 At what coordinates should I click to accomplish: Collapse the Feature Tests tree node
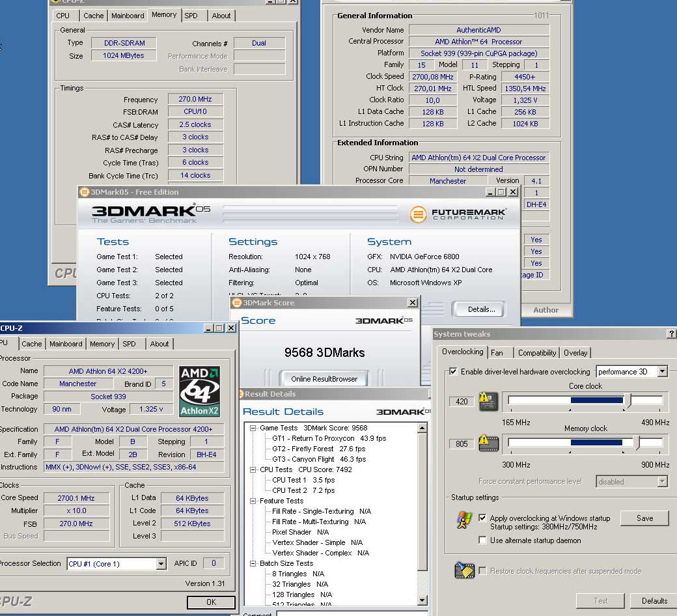[253, 501]
